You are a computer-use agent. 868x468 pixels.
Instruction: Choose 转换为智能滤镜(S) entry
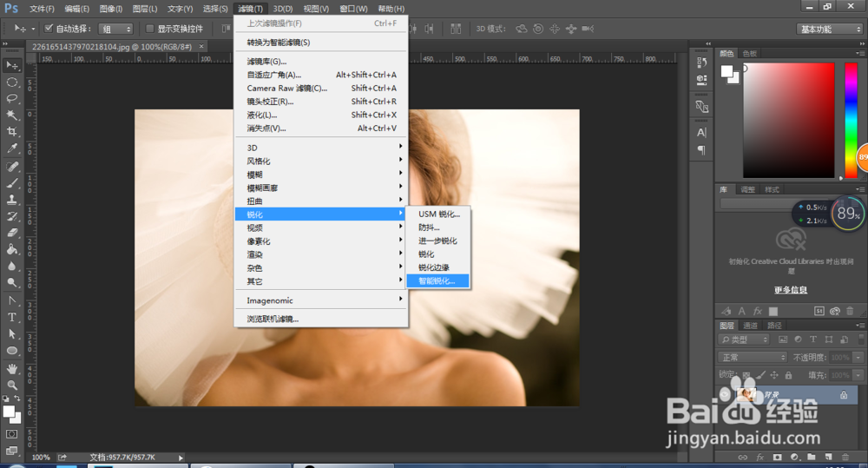[x=321, y=42]
